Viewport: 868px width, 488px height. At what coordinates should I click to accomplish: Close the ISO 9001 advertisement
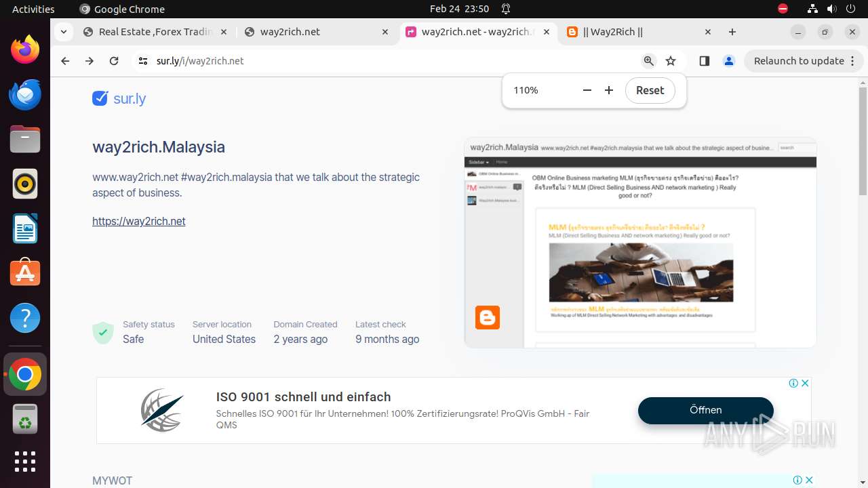(805, 383)
